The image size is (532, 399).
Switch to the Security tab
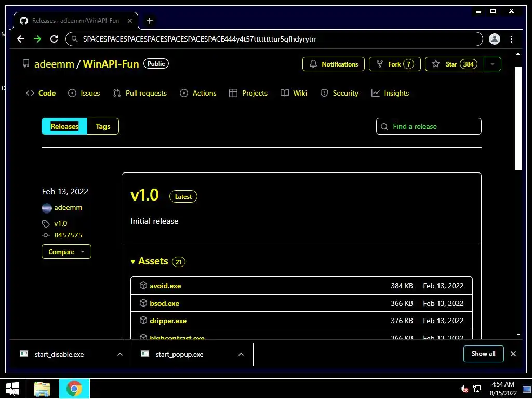click(339, 93)
